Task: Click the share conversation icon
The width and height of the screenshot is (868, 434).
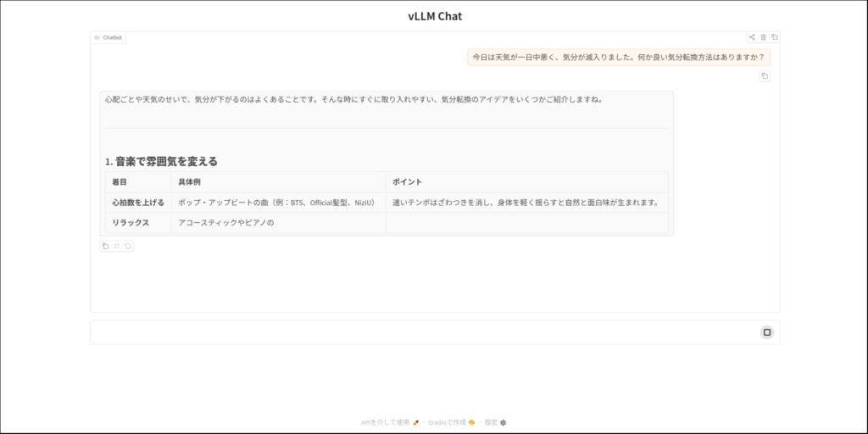Action: point(752,37)
